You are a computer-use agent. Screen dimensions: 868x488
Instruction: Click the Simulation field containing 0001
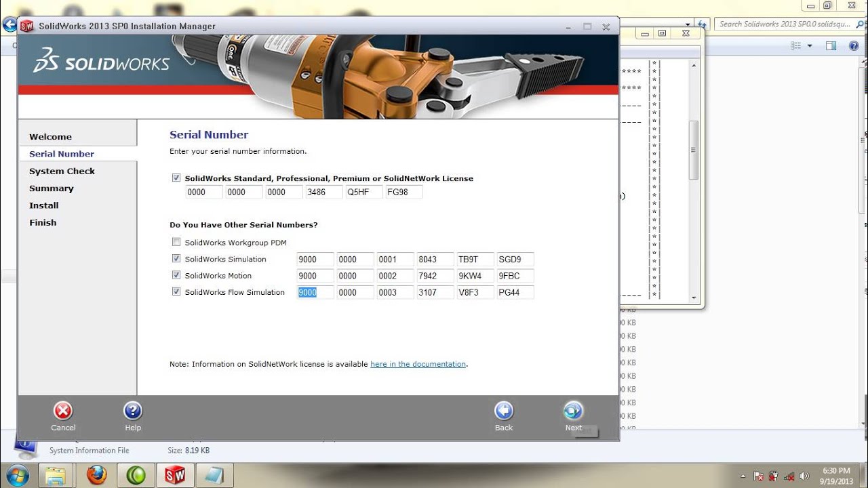click(395, 259)
